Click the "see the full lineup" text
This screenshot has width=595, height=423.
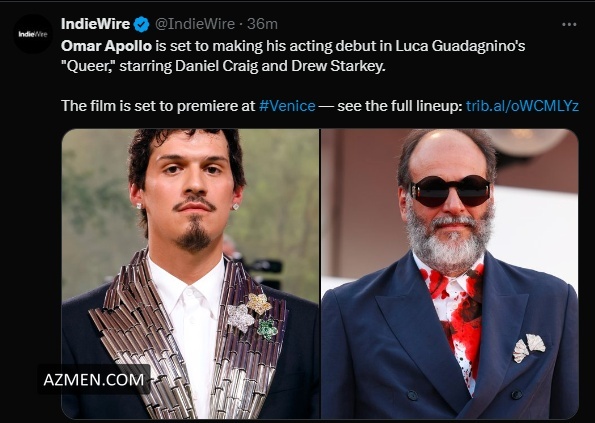point(400,106)
